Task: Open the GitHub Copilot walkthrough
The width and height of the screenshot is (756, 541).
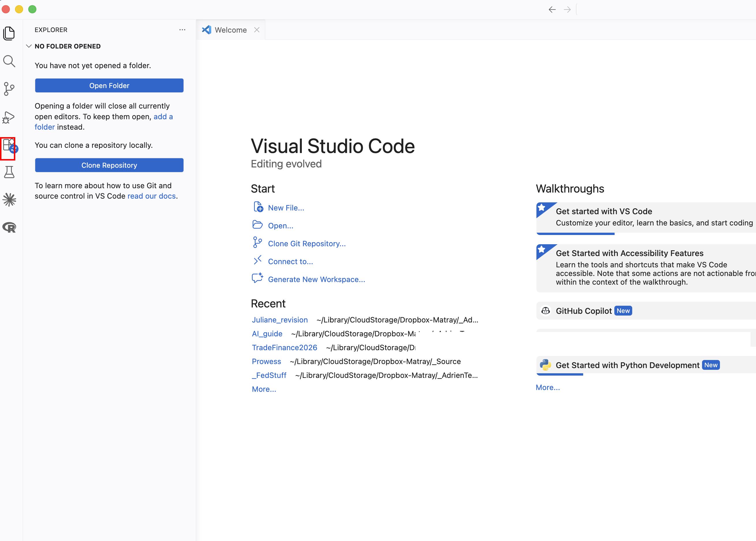Action: [646, 311]
